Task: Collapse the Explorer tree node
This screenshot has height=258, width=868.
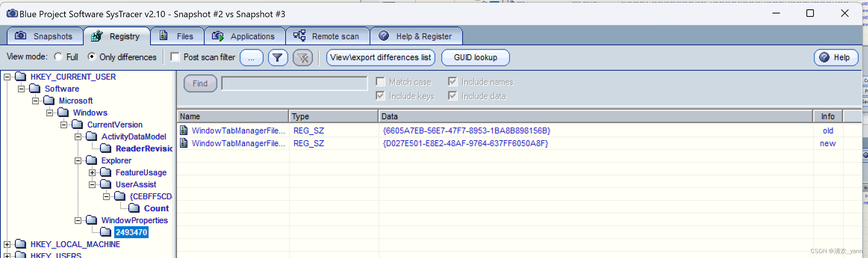Action: (x=78, y=161)
